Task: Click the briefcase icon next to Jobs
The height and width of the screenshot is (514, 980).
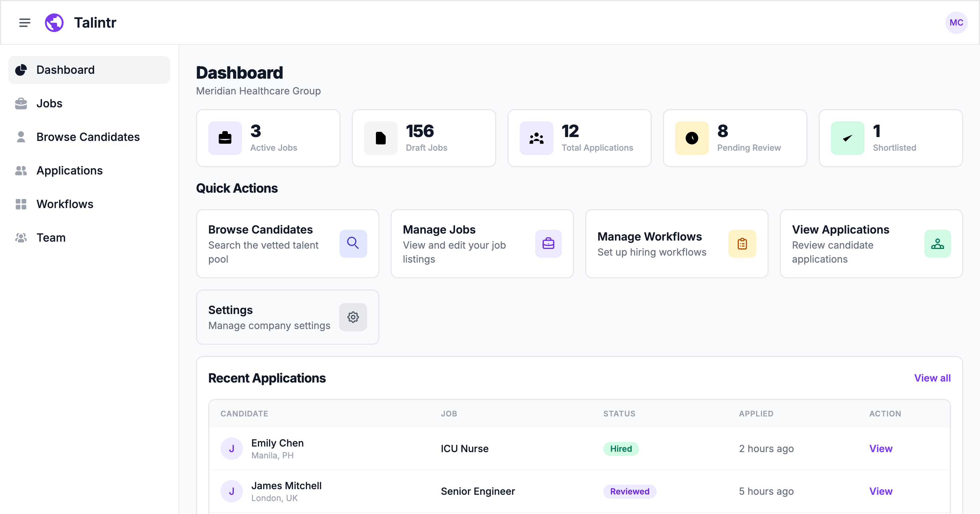Action: 21,103
